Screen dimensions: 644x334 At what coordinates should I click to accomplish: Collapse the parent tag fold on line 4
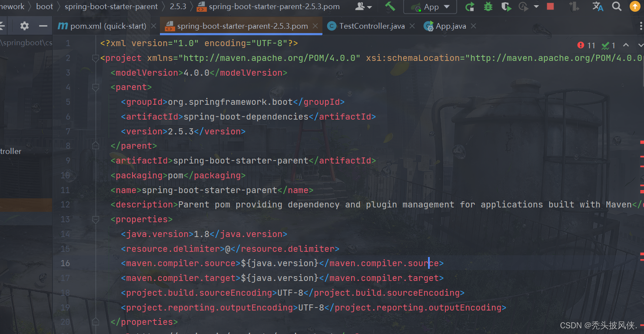[x=96, y=87]
